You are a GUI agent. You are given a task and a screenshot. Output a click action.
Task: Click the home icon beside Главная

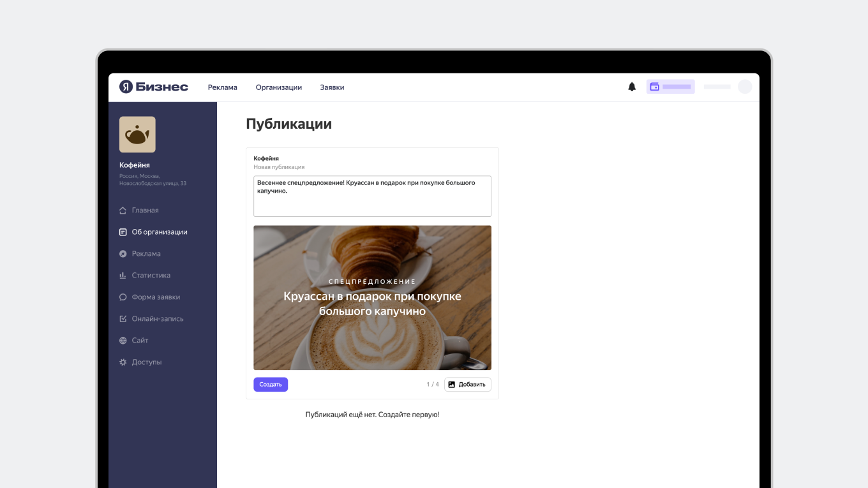[123, 211]
